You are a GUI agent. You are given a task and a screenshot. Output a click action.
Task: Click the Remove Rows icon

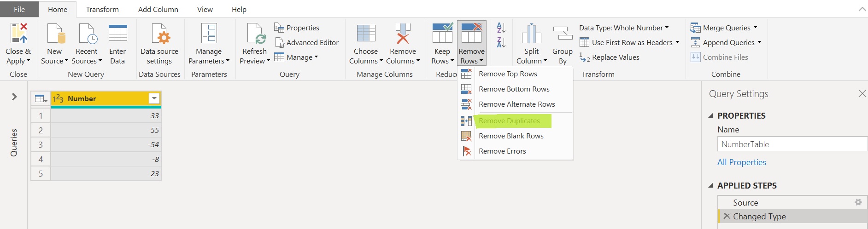pos(471,33)
